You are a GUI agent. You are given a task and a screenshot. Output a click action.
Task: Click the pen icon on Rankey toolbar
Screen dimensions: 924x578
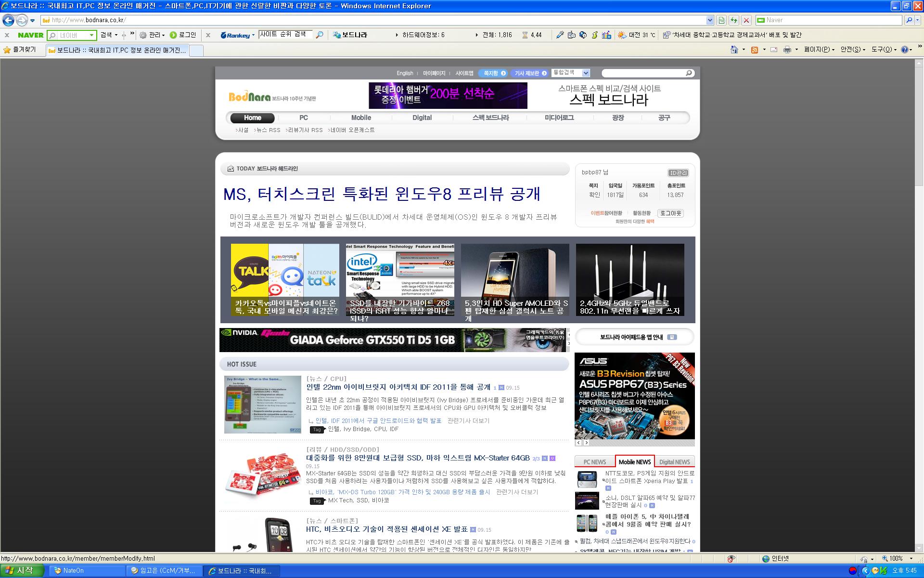tap(560, 35)
